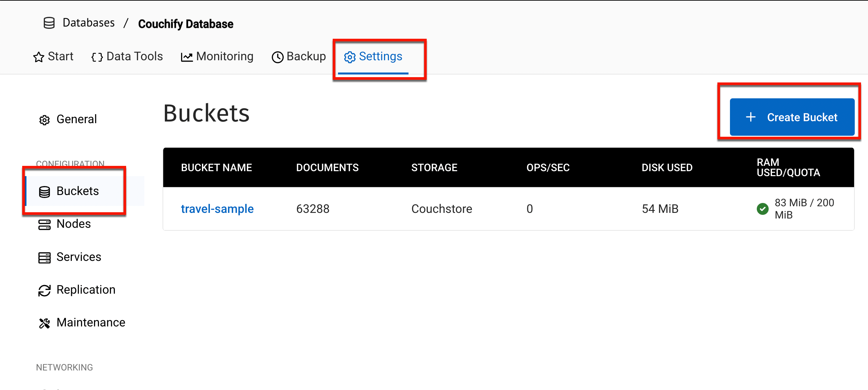Click the Databases breadcrumb database icon
This screenshot has height=390, width=868.
pyautogui.click(x=49, y=23)
